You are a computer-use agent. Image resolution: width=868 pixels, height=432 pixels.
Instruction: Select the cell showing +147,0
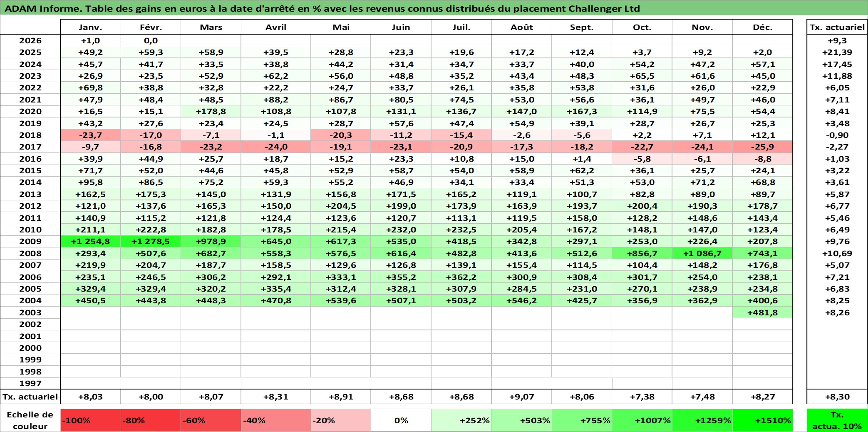click(521, 111)
